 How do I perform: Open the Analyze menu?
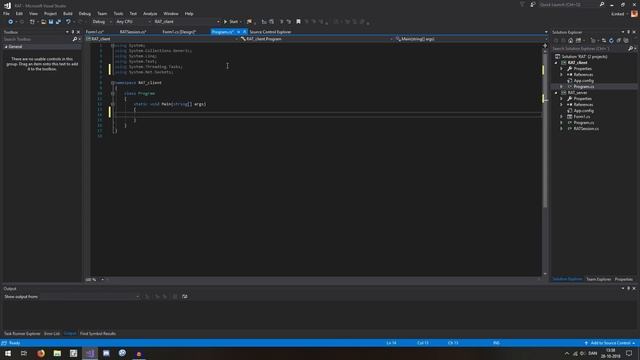pyautogui.click(x=150, y=13)
